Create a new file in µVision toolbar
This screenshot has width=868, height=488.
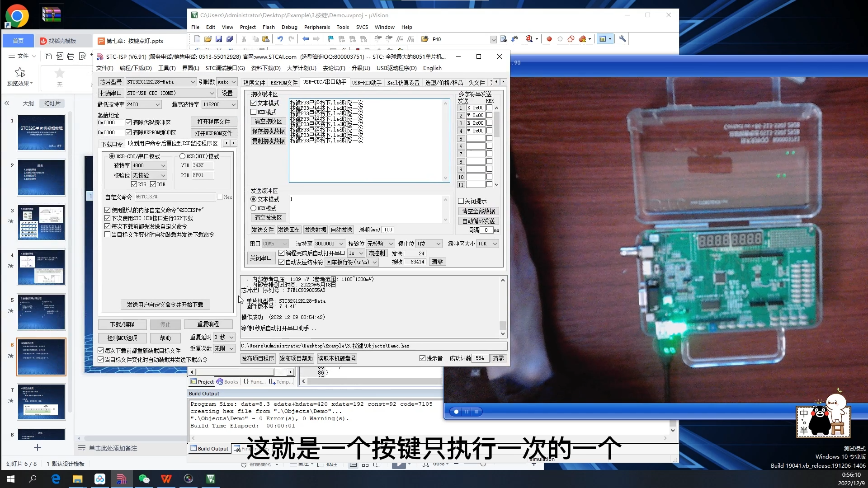(198, 39)
